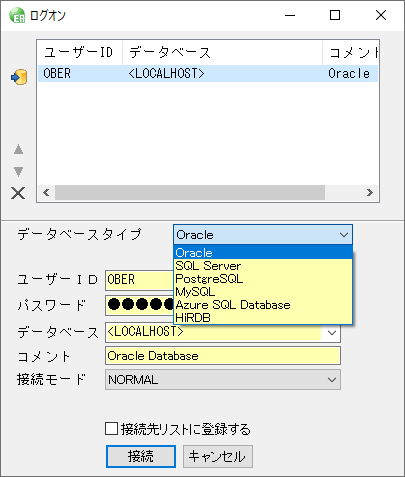Click the 接続 button
Image resolution: width=405 pixels, height=477 pixels.
point(141,456)
